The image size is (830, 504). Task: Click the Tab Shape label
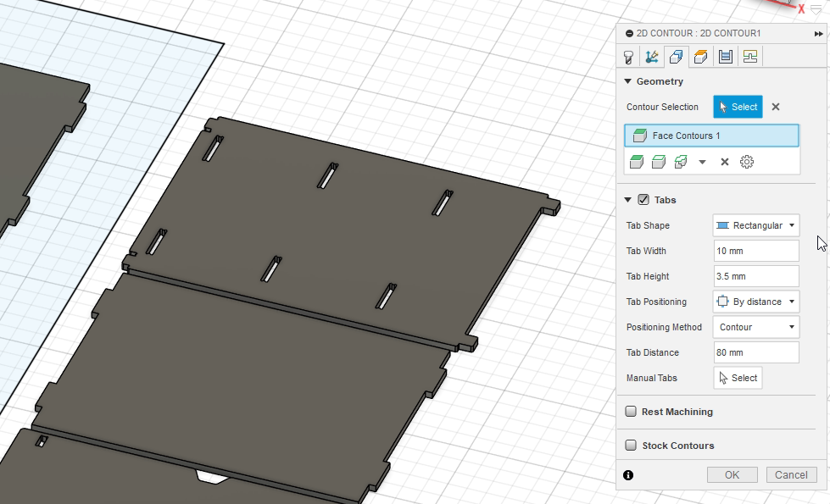pos(648,225)
